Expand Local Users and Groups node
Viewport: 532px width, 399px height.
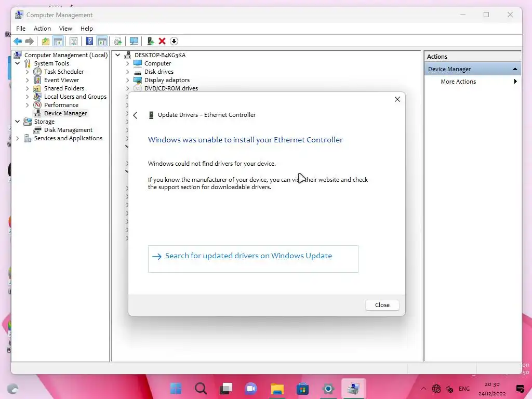28,97
